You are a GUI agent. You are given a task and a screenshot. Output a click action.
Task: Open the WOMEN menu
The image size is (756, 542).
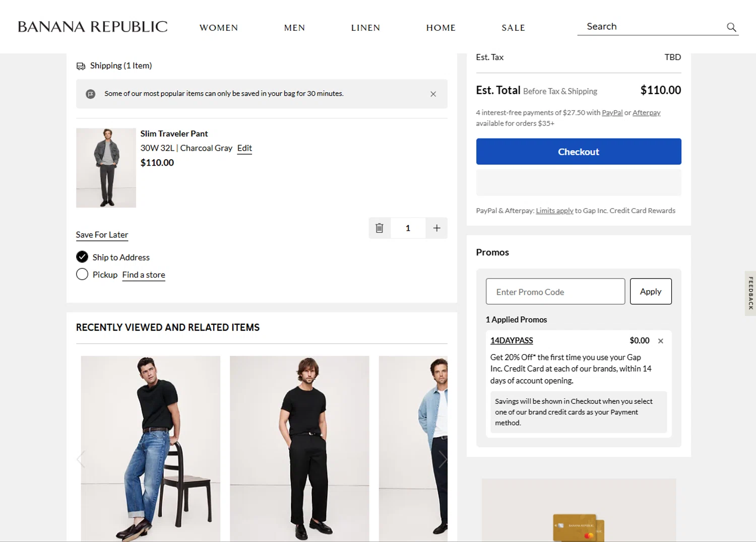(219, 28)
